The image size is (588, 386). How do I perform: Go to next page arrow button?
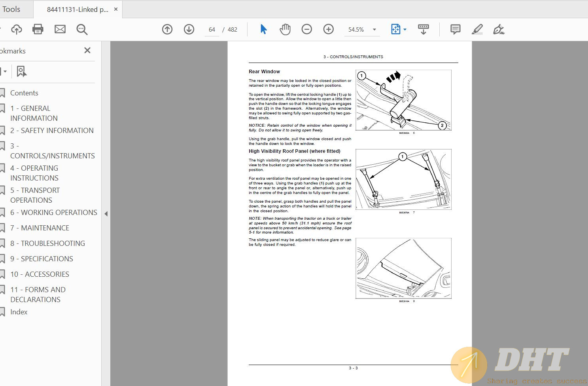[189, 29]
